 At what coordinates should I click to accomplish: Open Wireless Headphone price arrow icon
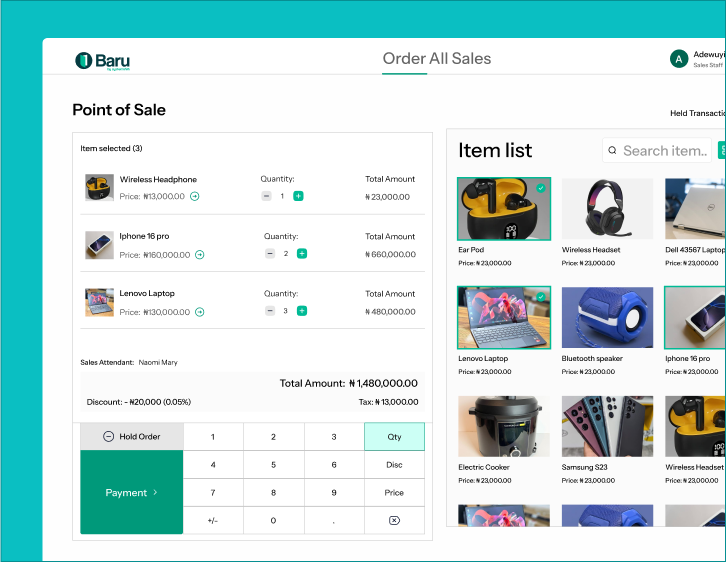[x=195, y=196]
